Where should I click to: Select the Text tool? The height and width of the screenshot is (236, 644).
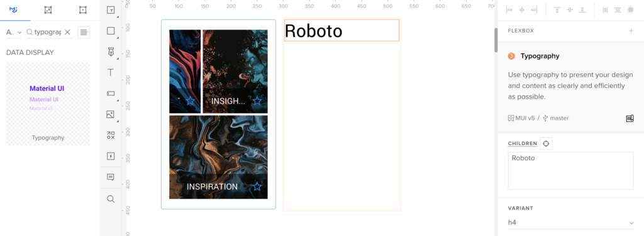coord(111,73)
